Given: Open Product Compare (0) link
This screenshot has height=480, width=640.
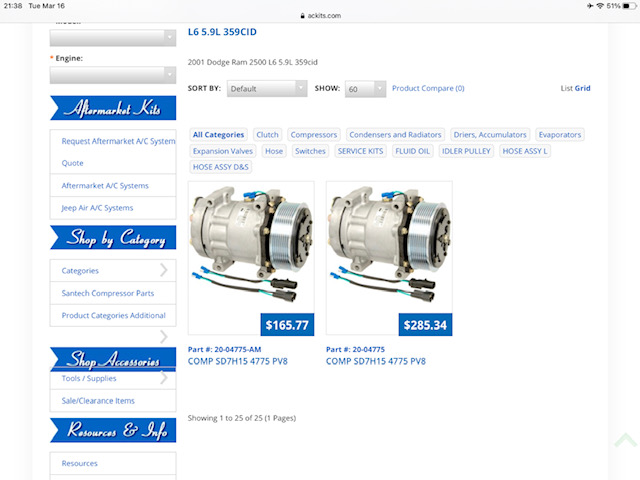Looking at the screenshot, I should 428,88.
